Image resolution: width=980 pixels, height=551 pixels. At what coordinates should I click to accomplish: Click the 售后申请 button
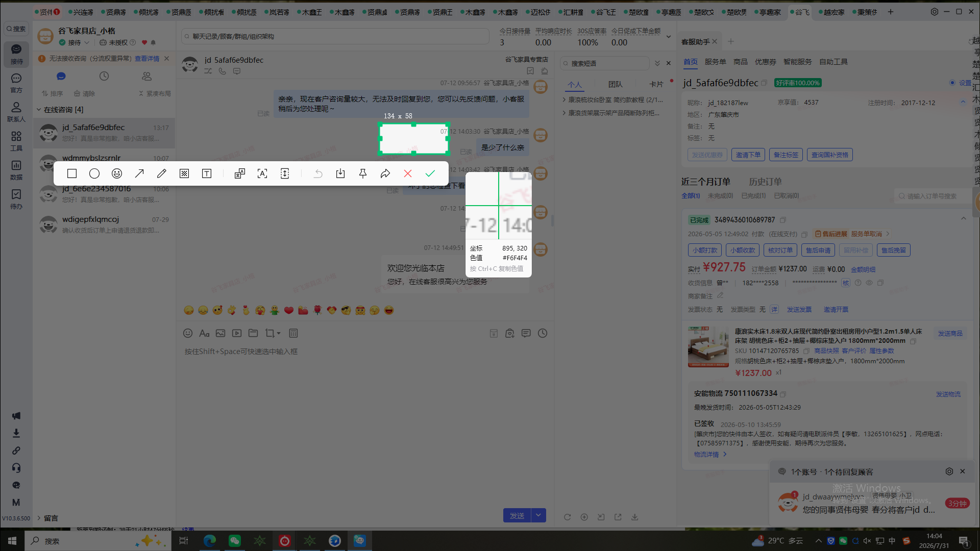pos(818,250)
